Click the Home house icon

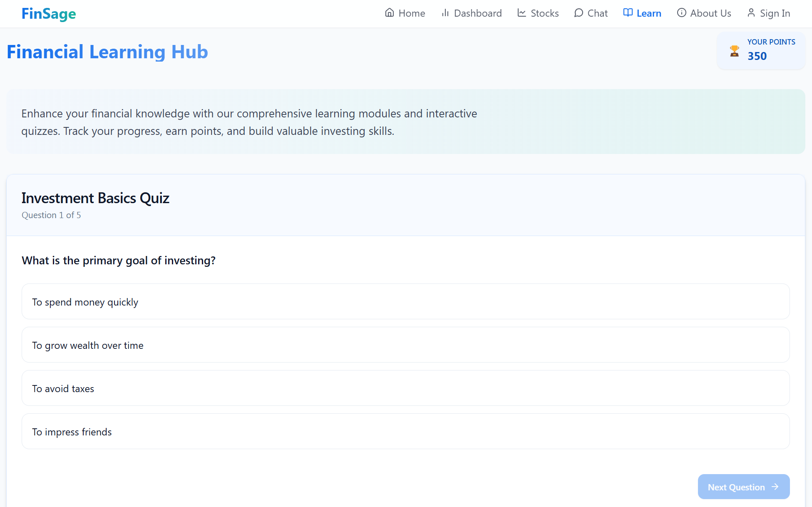[x=389, y=13]
